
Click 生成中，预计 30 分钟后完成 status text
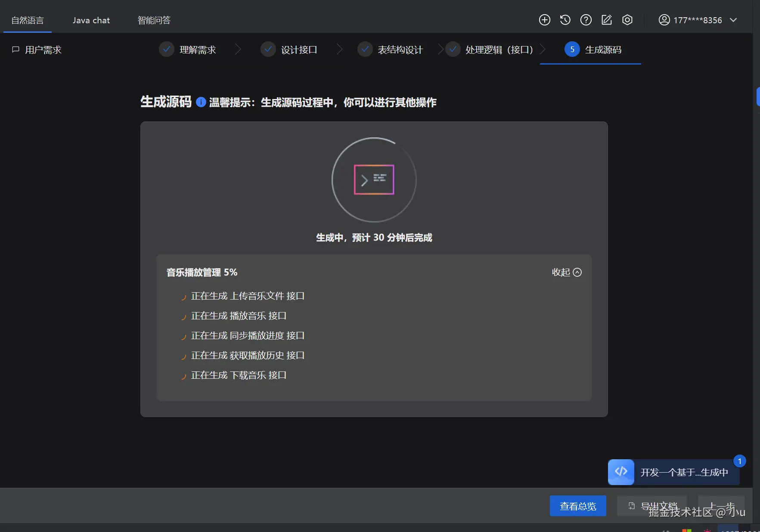tap(374, 238)
